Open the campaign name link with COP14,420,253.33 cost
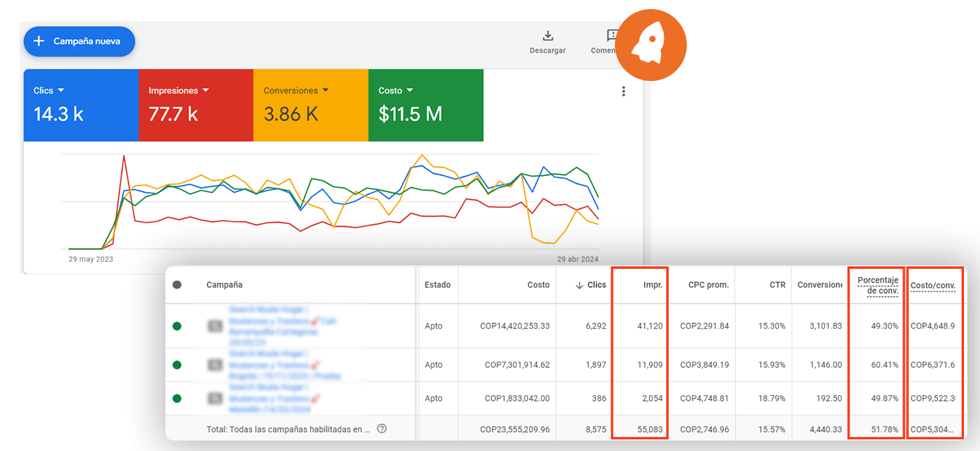This screenshot has width=980, height=451. (x=282, y=326)
